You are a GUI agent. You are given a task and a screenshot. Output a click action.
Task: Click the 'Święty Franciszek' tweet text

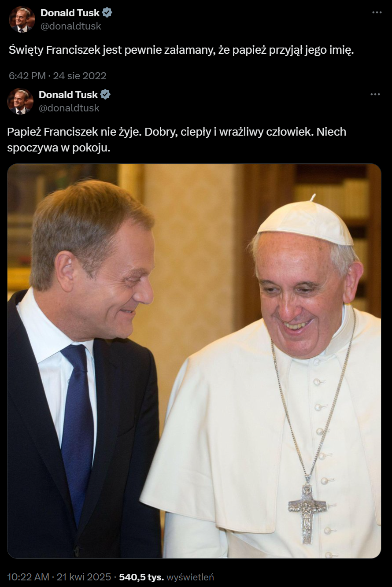tap(181, 50)
